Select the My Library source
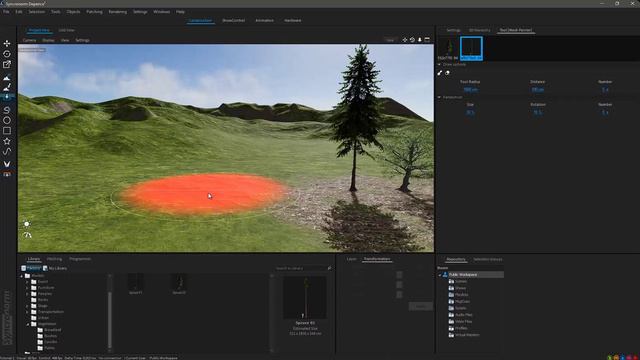The height and width of the screenshot is (360, 640). pos(55,268)
